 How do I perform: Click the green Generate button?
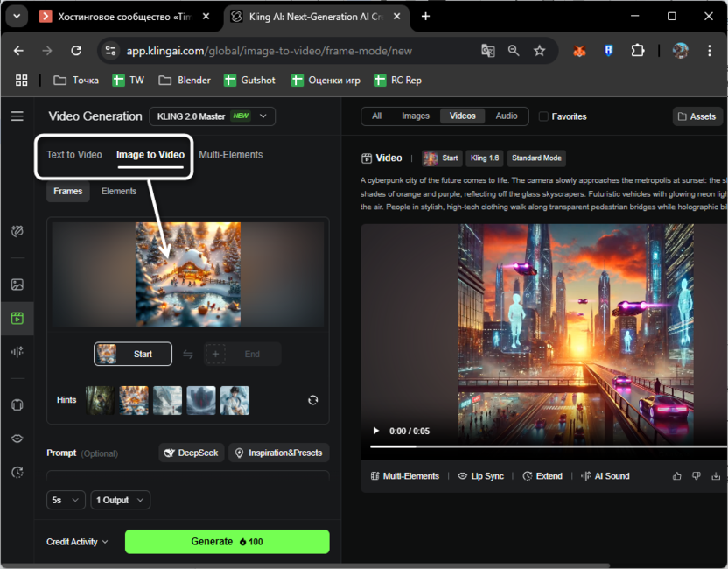tap(227, 542)
